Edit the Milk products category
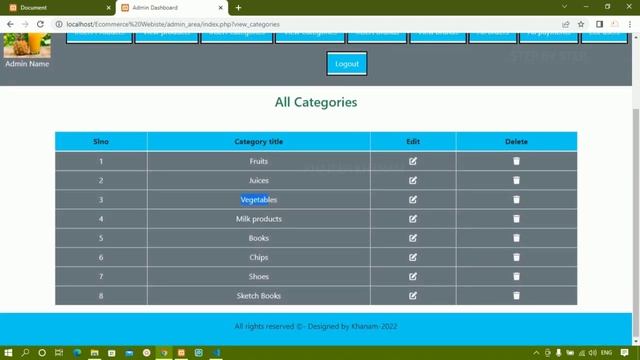 pos(413,219)
